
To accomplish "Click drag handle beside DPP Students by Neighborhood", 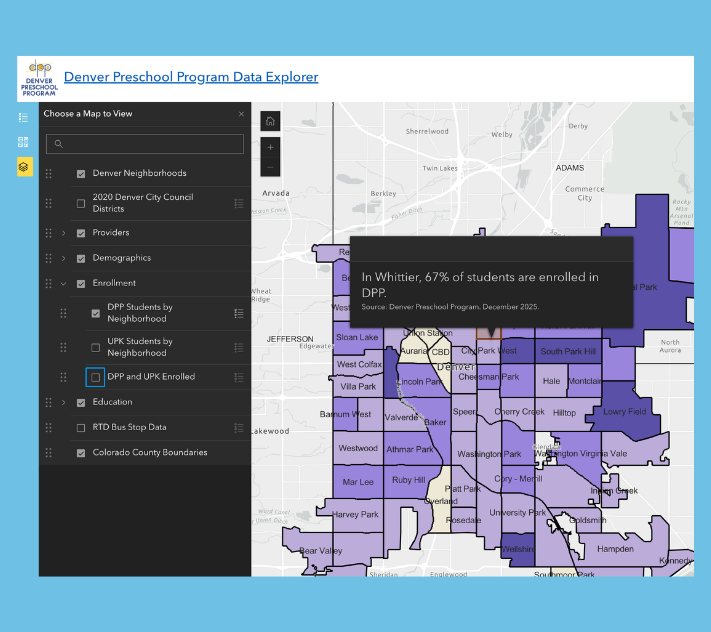I will point(63,313).
